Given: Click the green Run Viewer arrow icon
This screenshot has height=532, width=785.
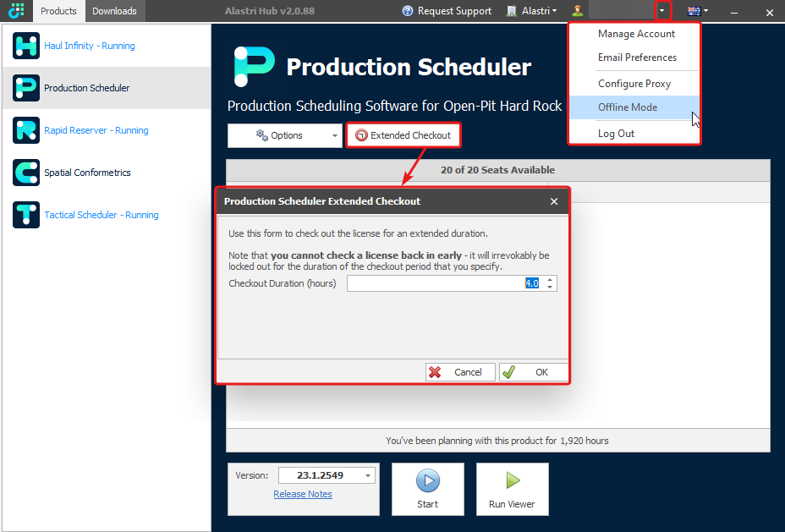Looking at the screenshot, I should point(512,480).
